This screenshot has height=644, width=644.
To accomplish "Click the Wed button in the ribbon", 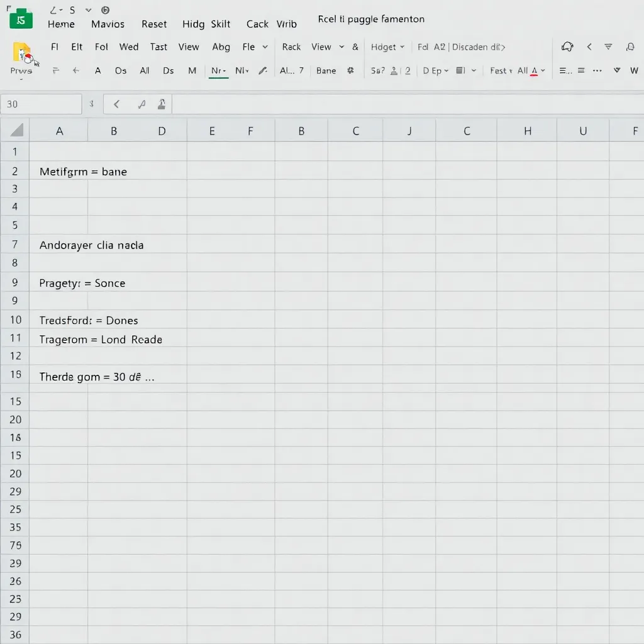I will [x=129, y=47].
